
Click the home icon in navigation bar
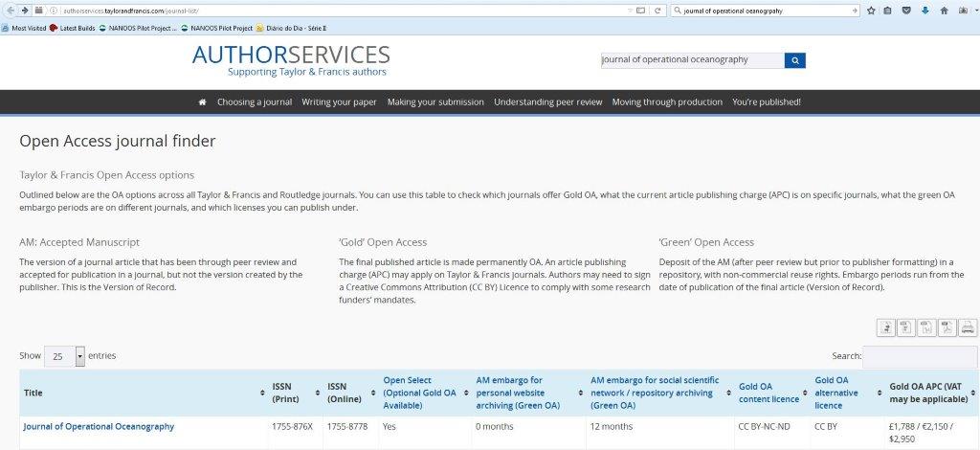pyautogui.click(x=202, y=102)
